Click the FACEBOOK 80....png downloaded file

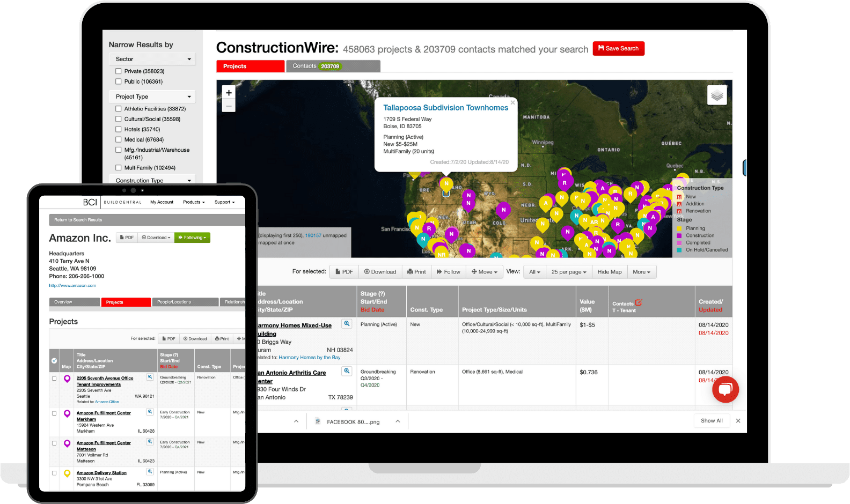(347, 422)
